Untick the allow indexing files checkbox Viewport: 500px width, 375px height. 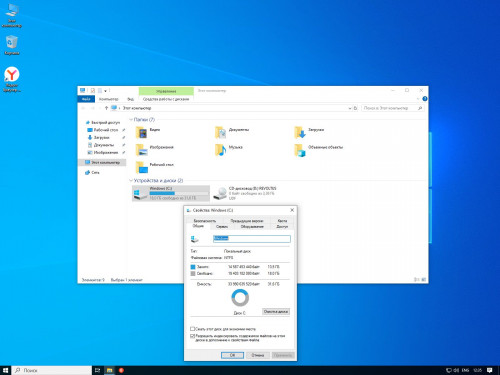click(192, 336)
